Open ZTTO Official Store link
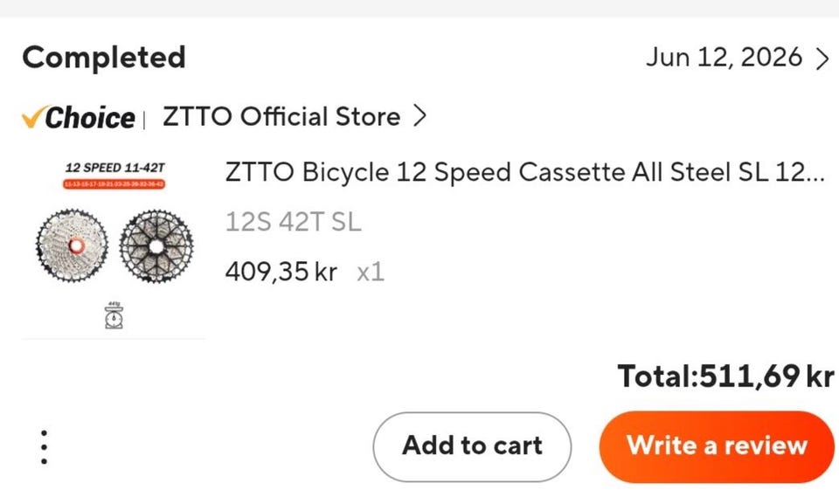Viewport: 839px width, 504px height. (281, 117)
